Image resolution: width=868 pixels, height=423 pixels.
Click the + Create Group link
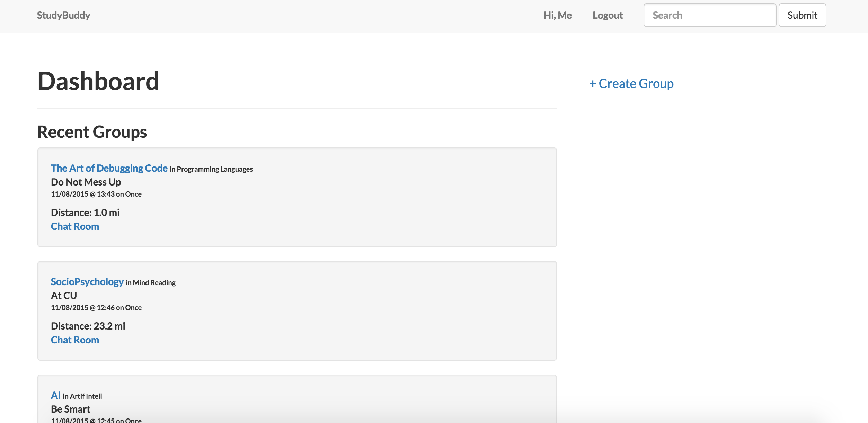(631, 84)
